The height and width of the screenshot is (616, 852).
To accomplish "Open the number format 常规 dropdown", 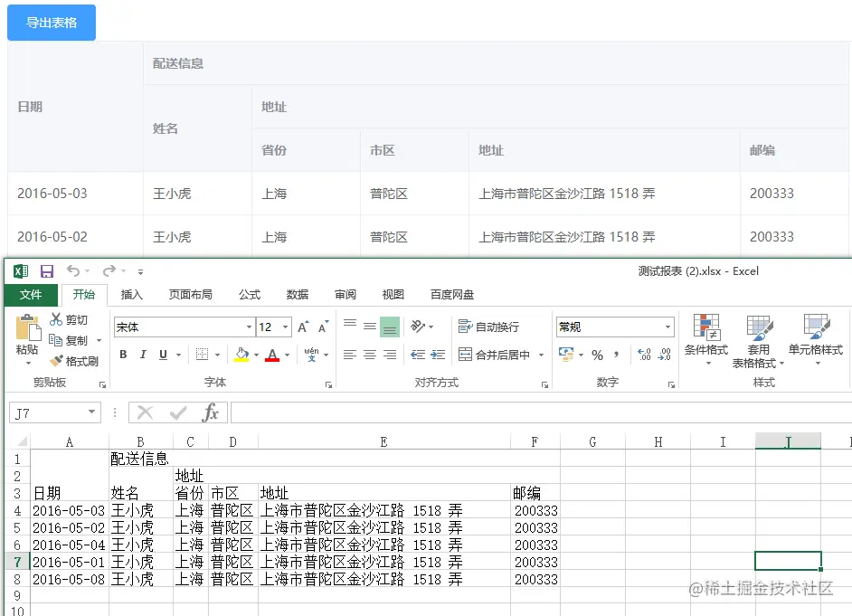I will click(x=667, y=327).
